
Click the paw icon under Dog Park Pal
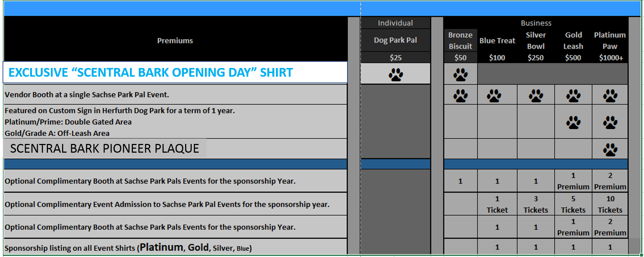tap(396, 75)
